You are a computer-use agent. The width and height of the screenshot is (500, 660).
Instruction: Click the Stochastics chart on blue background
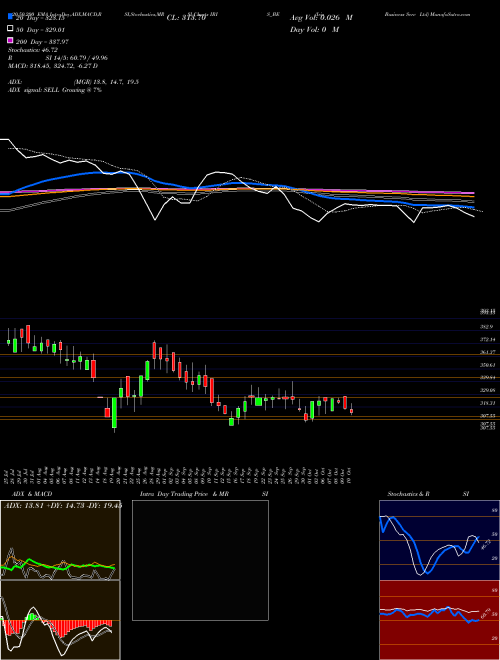(439, 540)
